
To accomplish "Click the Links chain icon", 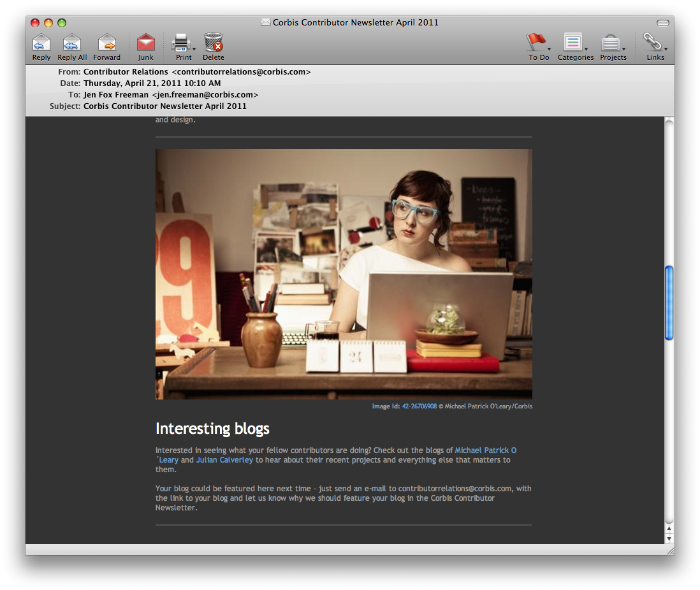I will pyautogui.click(x=652, y=43).
